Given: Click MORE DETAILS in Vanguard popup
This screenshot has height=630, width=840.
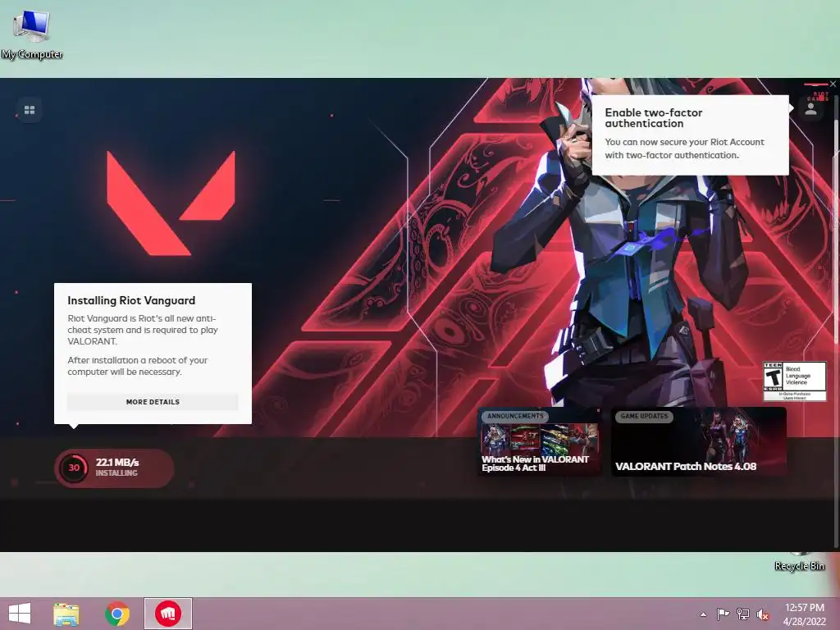Looking at the screenshot, I should 153,402.
